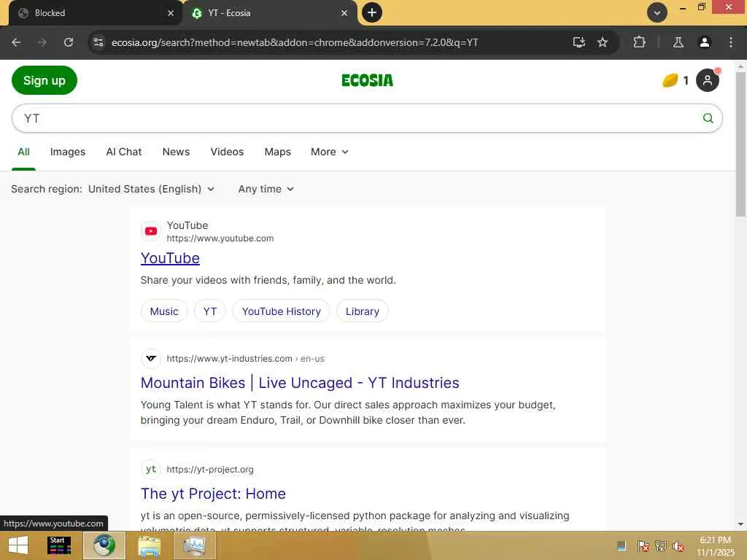Click the https://www.youtube.com URL text

pos(220,238)
